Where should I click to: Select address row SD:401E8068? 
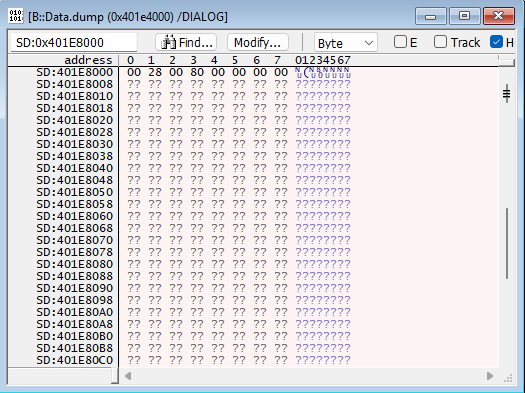point(75,228)
